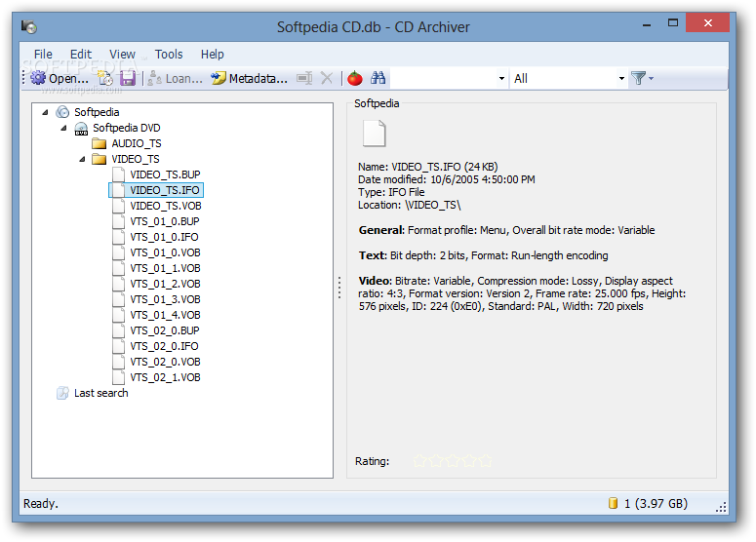This screenshot has height=542, width=756.
Task: Click the grey X delete icon
Action: point(327,78)
